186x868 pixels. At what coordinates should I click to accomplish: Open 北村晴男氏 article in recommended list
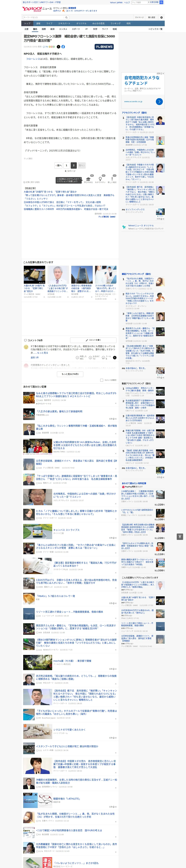coord(84,495)
